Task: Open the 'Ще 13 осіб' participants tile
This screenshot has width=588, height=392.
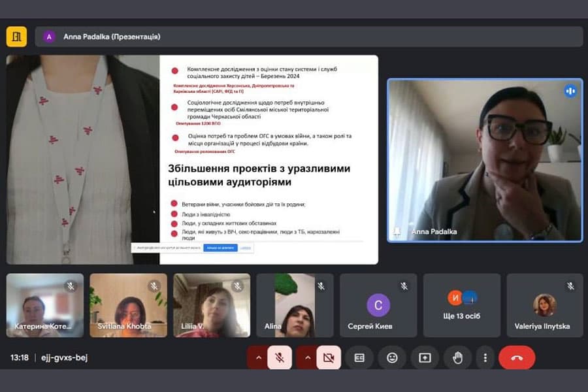Action: click(x=462, y=305)
